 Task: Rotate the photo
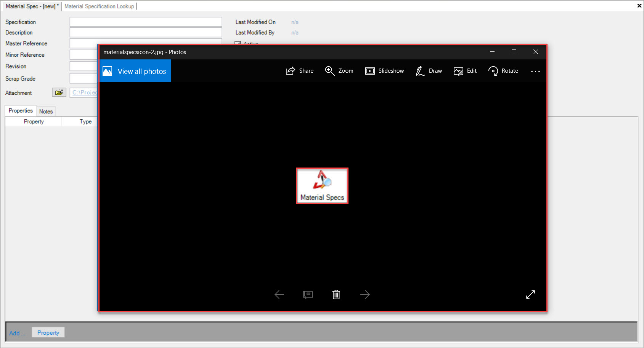[503, 71]
